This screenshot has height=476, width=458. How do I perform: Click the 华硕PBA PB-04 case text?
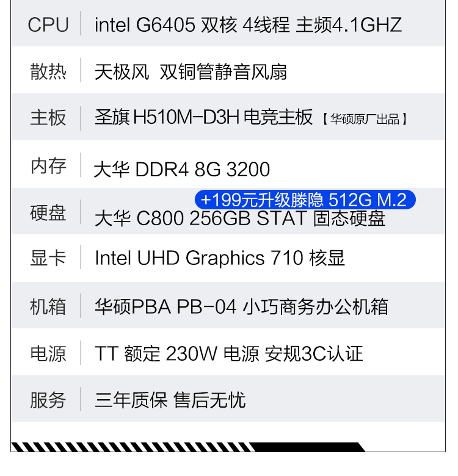tap(241, 306)
